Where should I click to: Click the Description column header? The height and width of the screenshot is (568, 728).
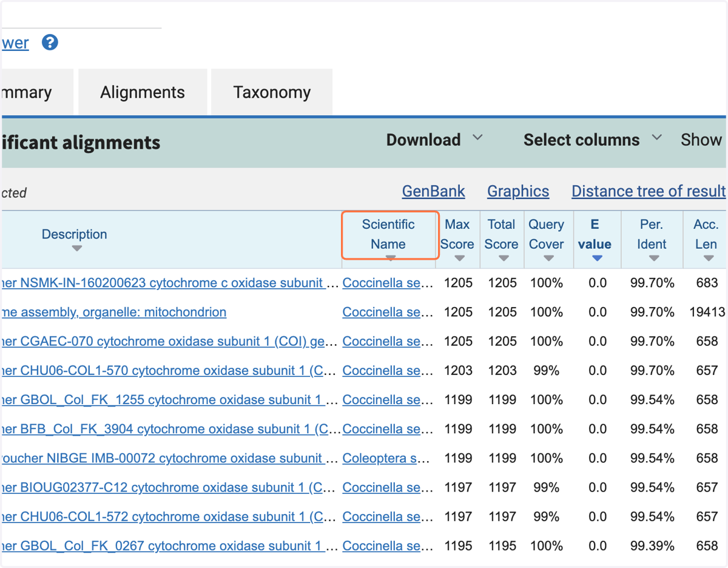coord(74,234)
